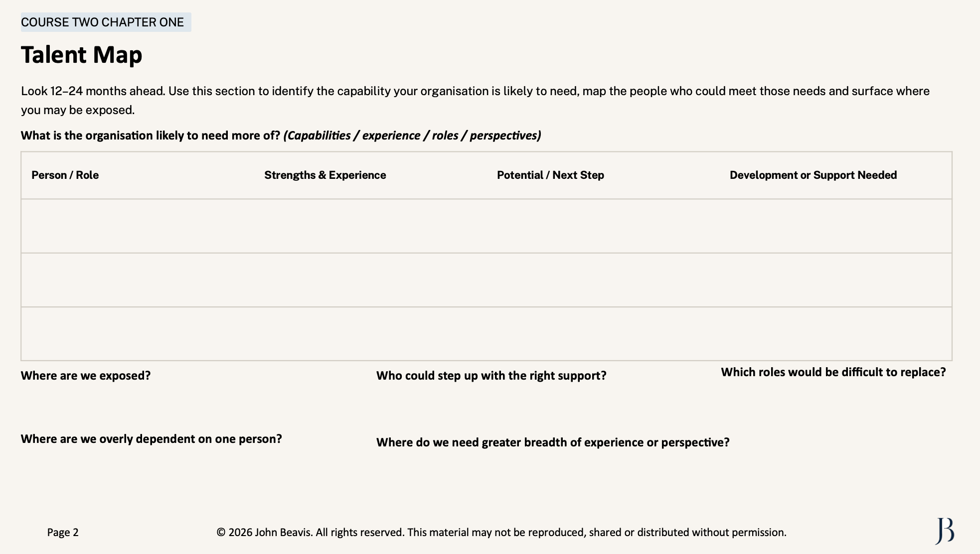The height and width of the screenshot is (554, 980).
Task: Click the Potential / Next Step header
Action: pyautogui.click(x=550, y=175)
